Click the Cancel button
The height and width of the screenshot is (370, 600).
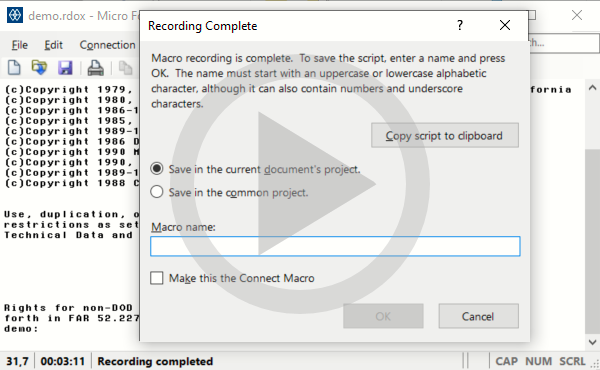click(478, 316)
